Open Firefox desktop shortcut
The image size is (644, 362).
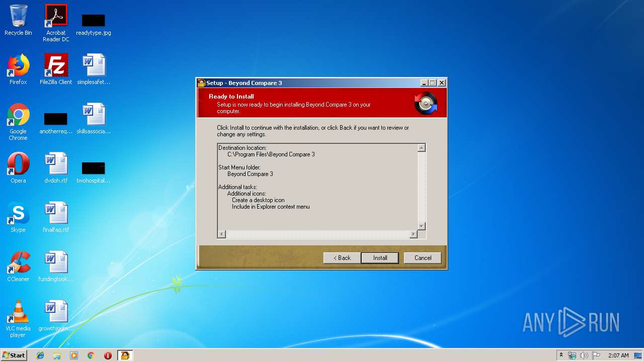18,69
